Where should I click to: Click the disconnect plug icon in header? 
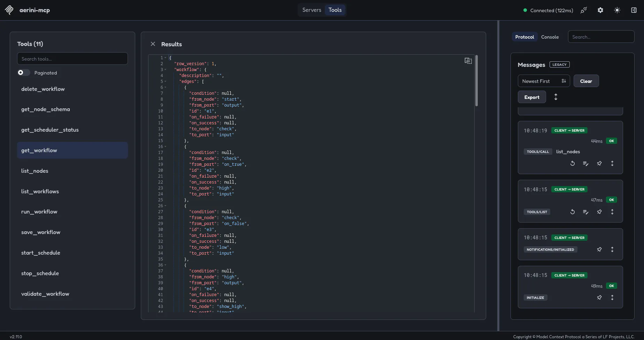point(583,10)
